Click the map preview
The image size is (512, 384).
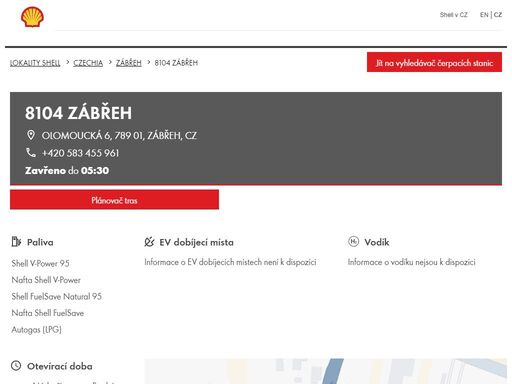[x=325, y=371]
